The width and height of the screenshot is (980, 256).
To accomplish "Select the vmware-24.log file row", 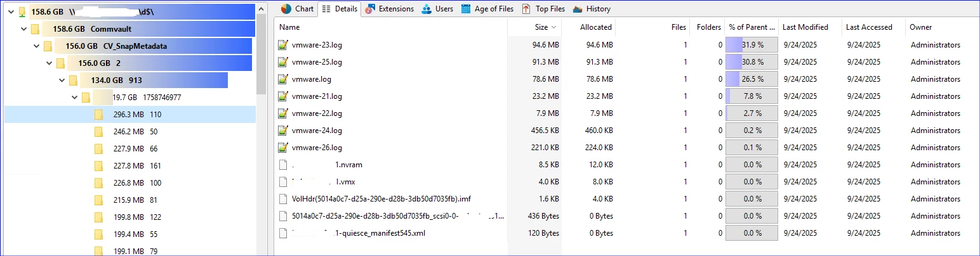I will pos(627,131).
